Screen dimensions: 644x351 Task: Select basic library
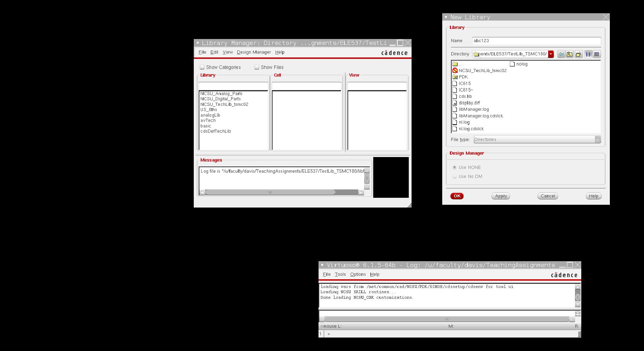pos(206,126)
